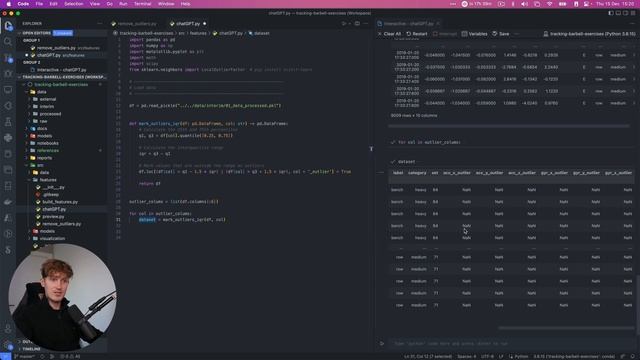Image resolution: width=640 pixels, height=360 pixels.
Task: Click horizontal scrollbar under dataset table
Action: coord(566,327)
